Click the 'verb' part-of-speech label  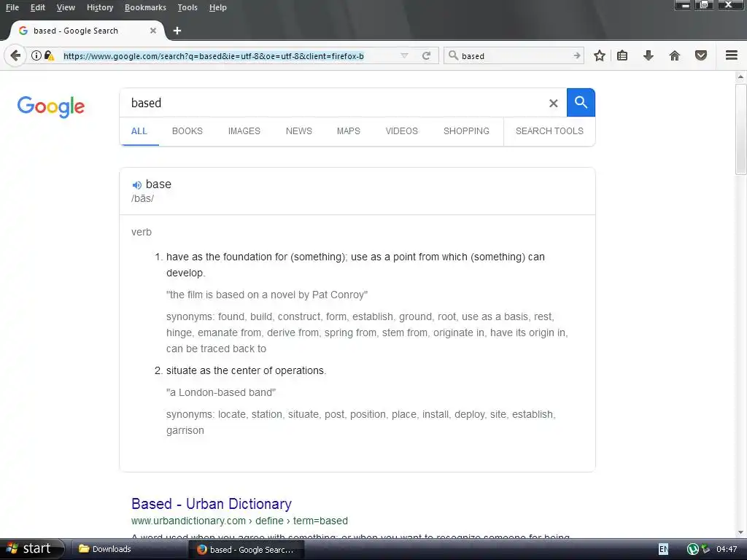point(142,233)
